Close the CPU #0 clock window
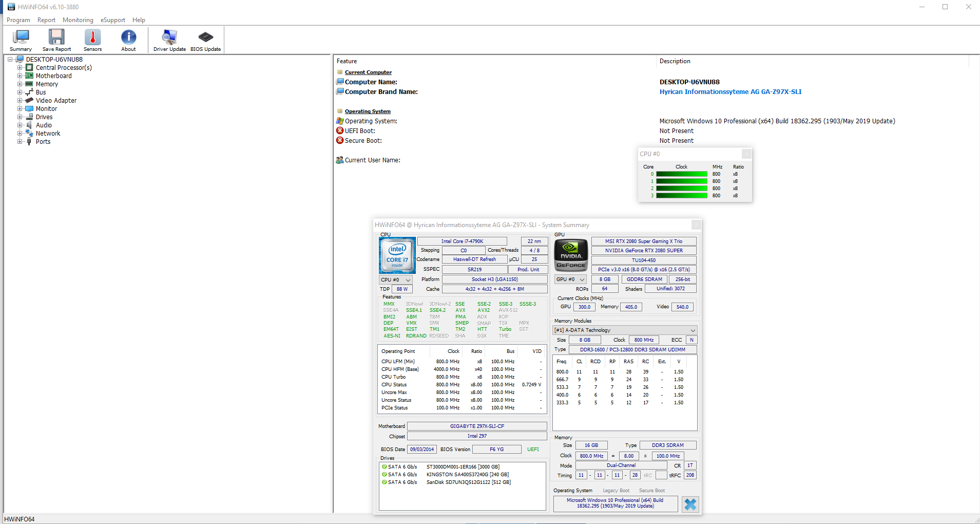 [x=746, y=154]
